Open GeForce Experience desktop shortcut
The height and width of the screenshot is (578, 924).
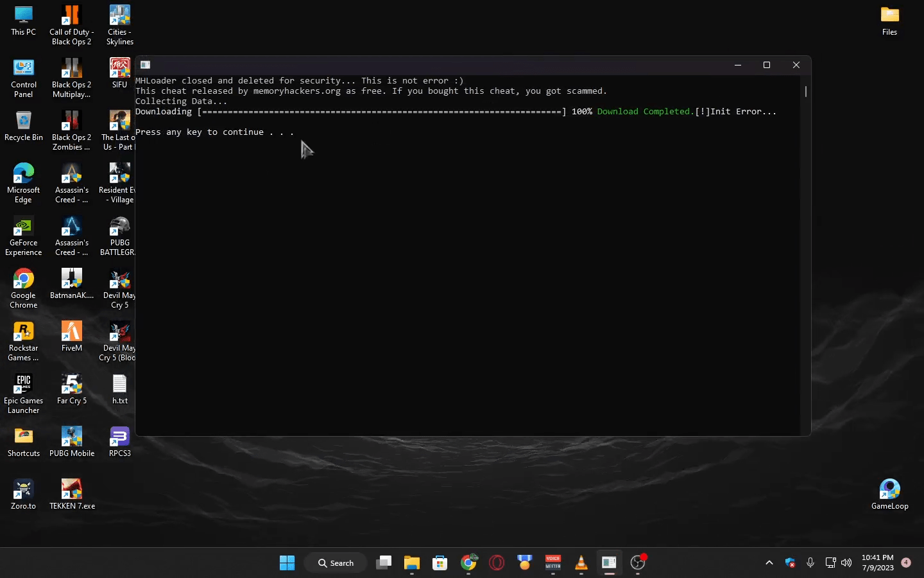[x=24, y=236]
